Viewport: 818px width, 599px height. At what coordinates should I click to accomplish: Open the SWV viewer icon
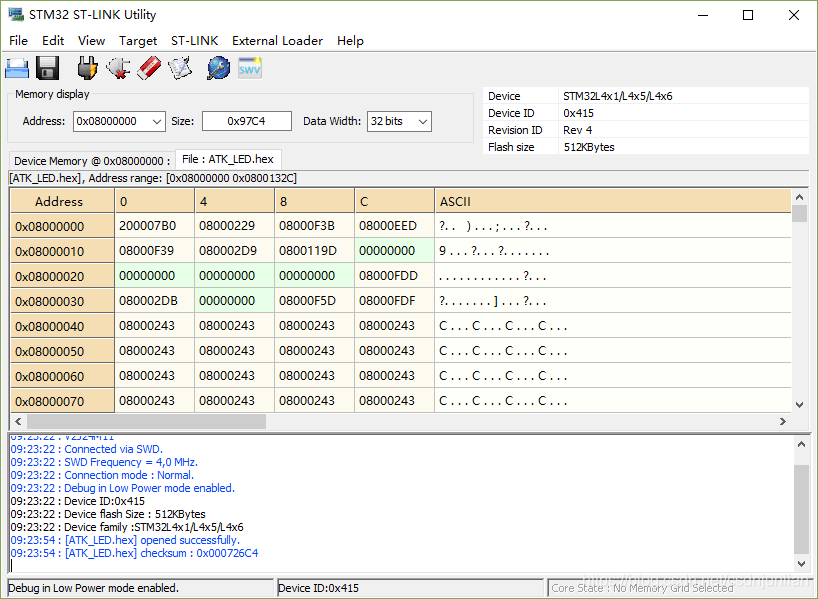point(250,68)
